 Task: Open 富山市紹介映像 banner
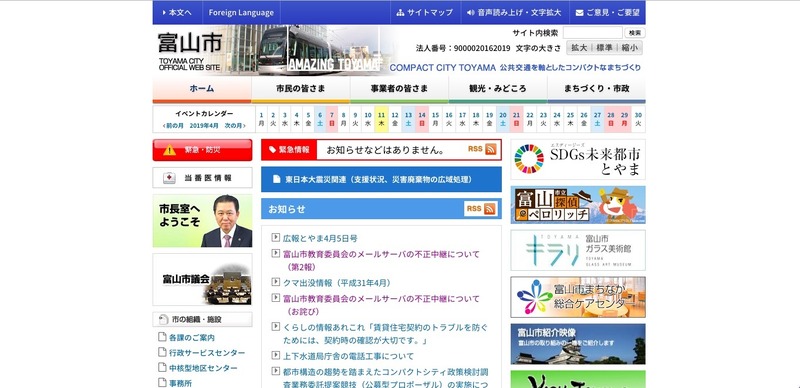(578, 344)
